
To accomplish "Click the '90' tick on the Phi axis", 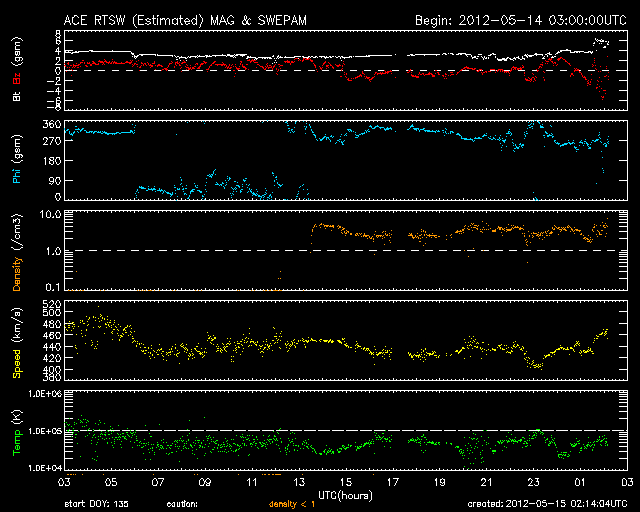I will (x=55, y=180).
